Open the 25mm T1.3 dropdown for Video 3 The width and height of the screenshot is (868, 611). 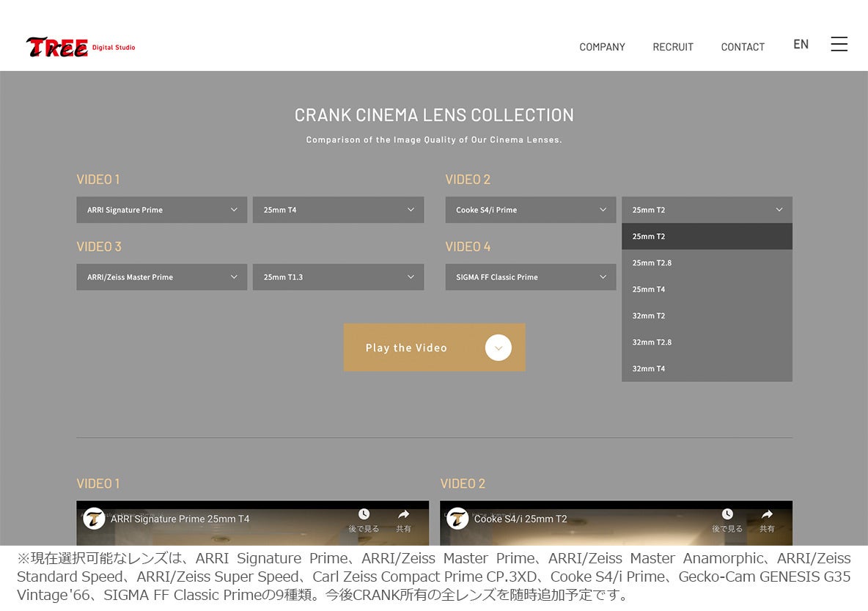[338, 277]
